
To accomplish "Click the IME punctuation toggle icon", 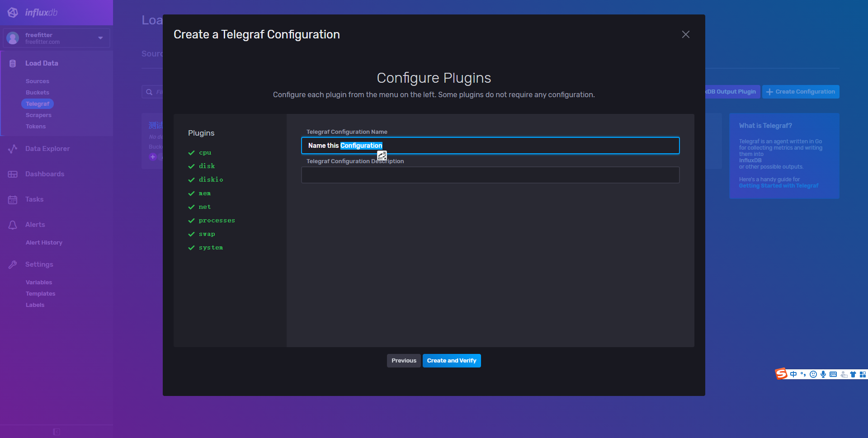I will [803, 374].
